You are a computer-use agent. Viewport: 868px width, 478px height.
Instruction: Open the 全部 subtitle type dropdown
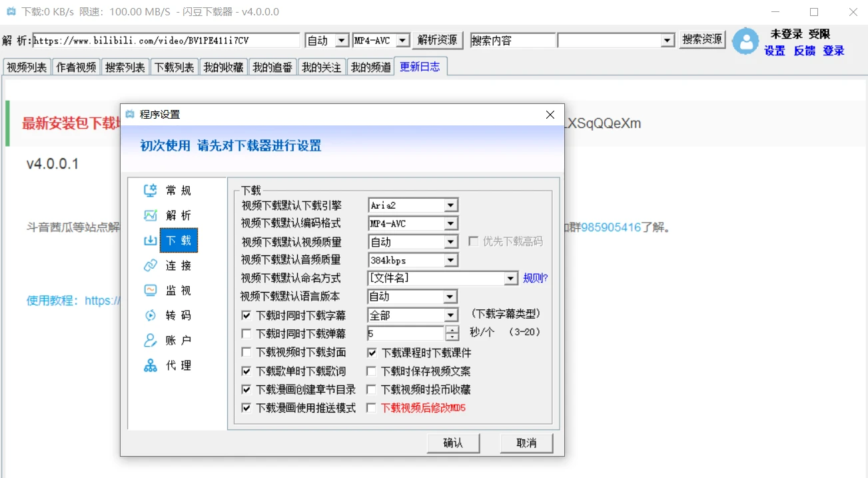click(451, 315)
